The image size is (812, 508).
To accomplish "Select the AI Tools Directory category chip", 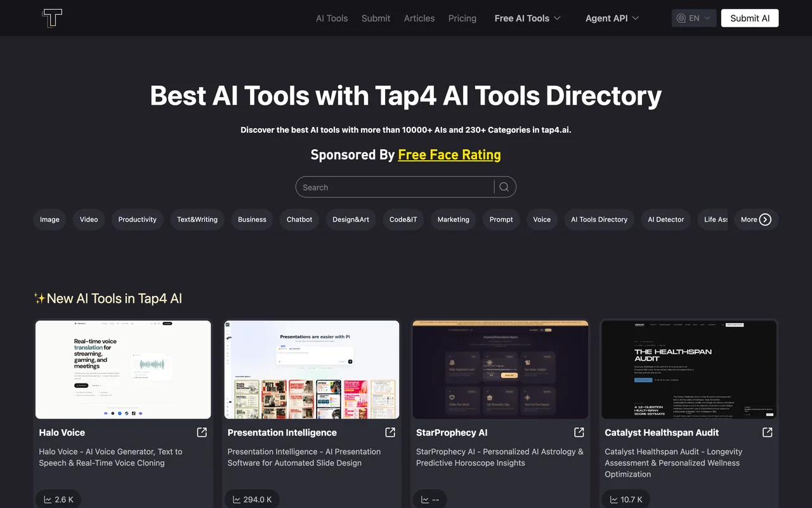I will pos(599,220).
